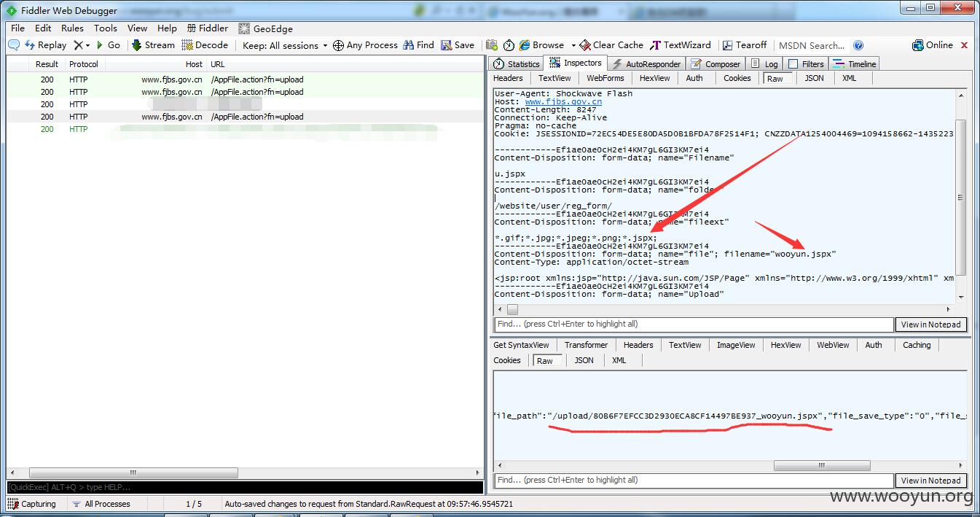Clear the browser cache with Clear Cache

(612, 45)
